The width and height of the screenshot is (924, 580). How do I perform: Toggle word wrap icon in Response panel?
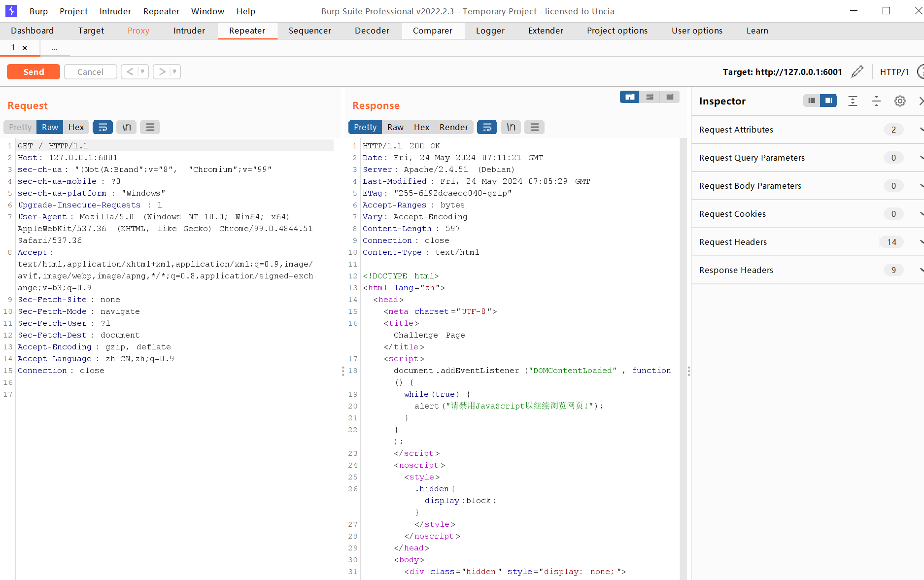pyautogui.click(x=487, y=127)
